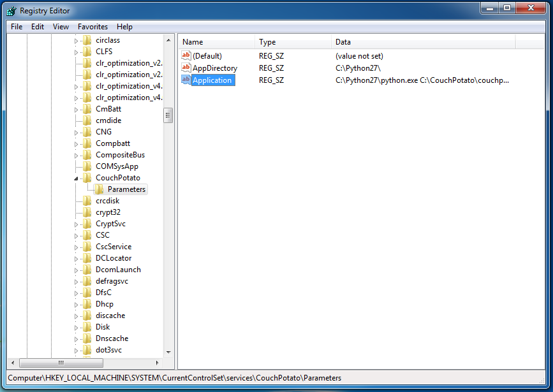Collapse the CouchPotato key
This screenshot has height=392, width=553.
point(76,178)
